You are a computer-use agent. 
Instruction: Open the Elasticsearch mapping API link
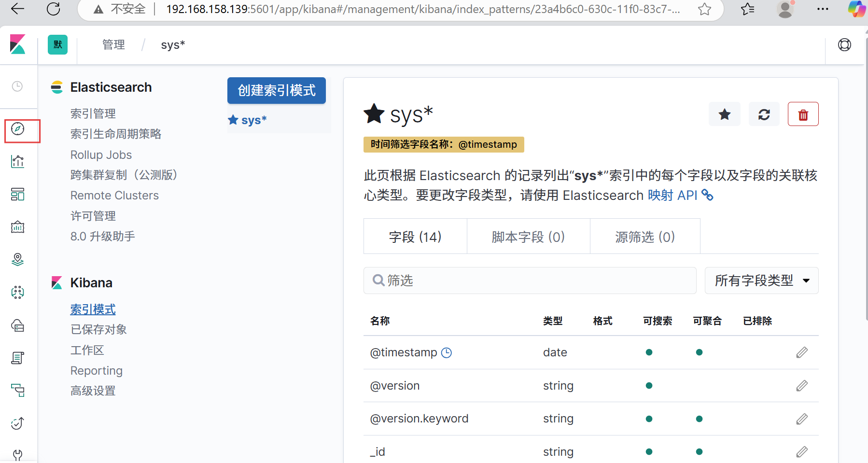point(680,195)
